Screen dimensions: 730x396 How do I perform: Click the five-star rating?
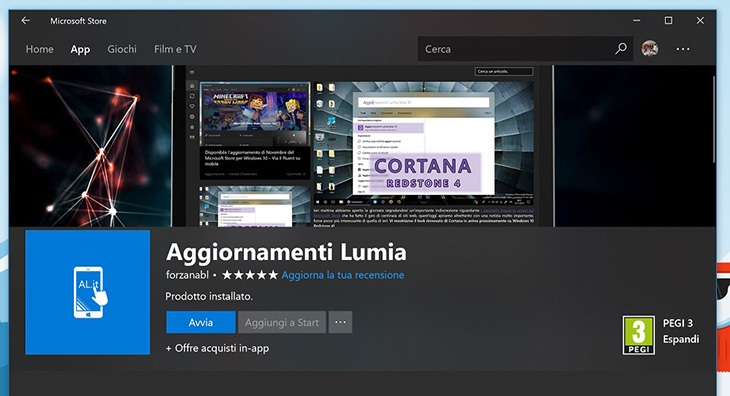(x=250, y=275)
